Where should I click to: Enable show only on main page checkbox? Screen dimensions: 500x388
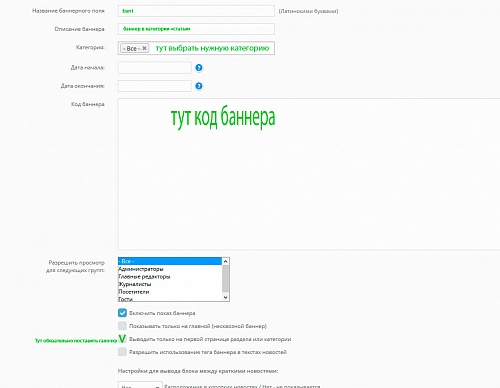122,326
